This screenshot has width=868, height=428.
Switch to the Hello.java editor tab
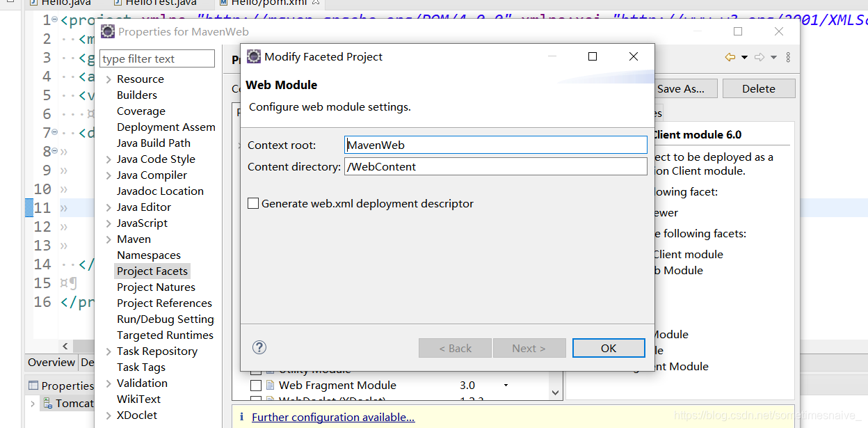pyautogui.click(x=61, y=3)
